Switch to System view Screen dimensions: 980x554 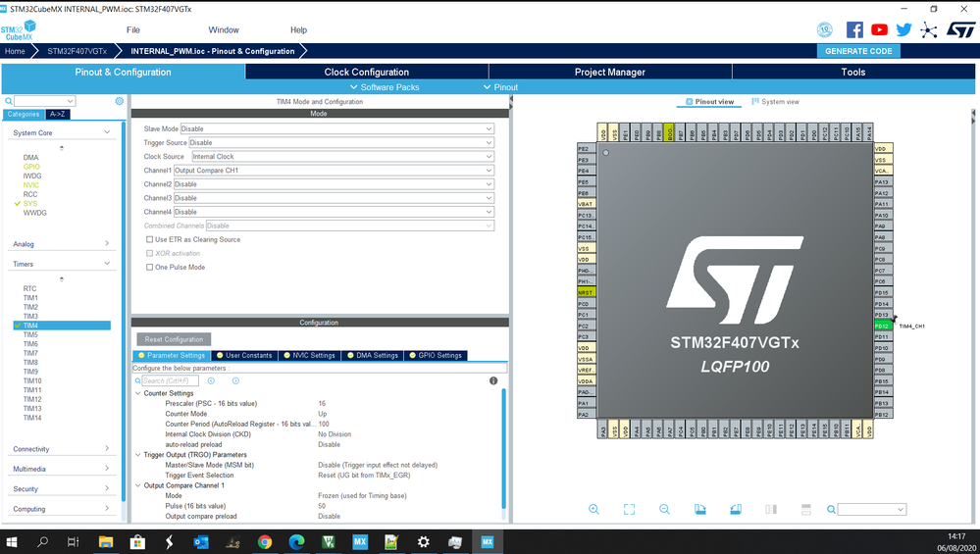(x=776, y=102)
